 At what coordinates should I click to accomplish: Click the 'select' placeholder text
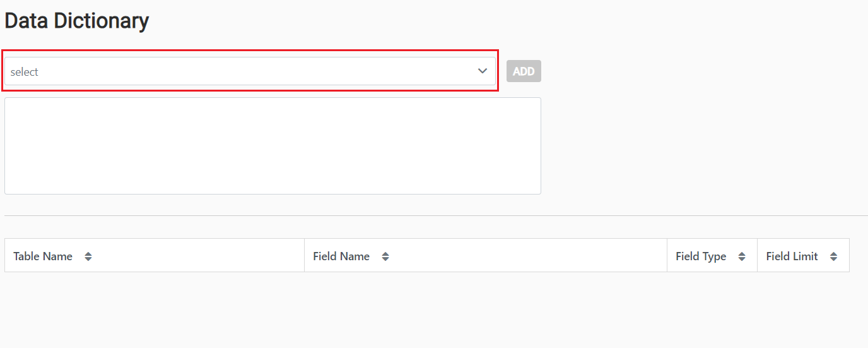click(x=25, y=72)
